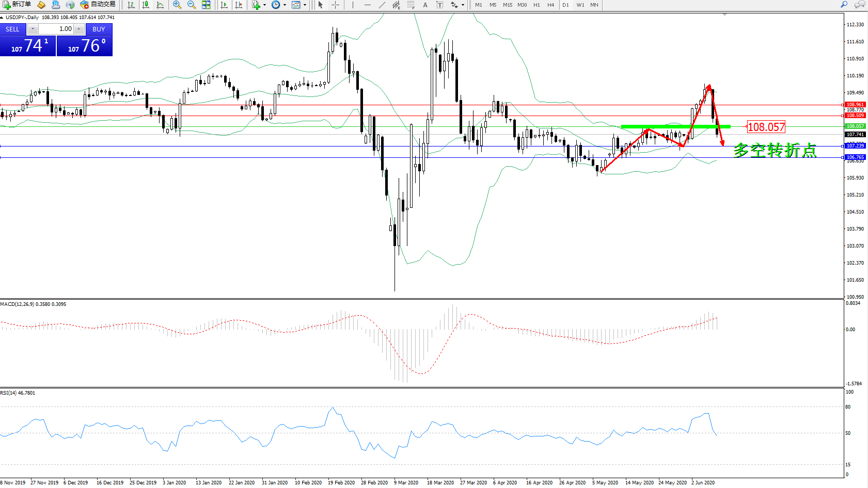Click the zoom out magnifier icon
Viewport: 868px width, 488px height.
point(192,5)
